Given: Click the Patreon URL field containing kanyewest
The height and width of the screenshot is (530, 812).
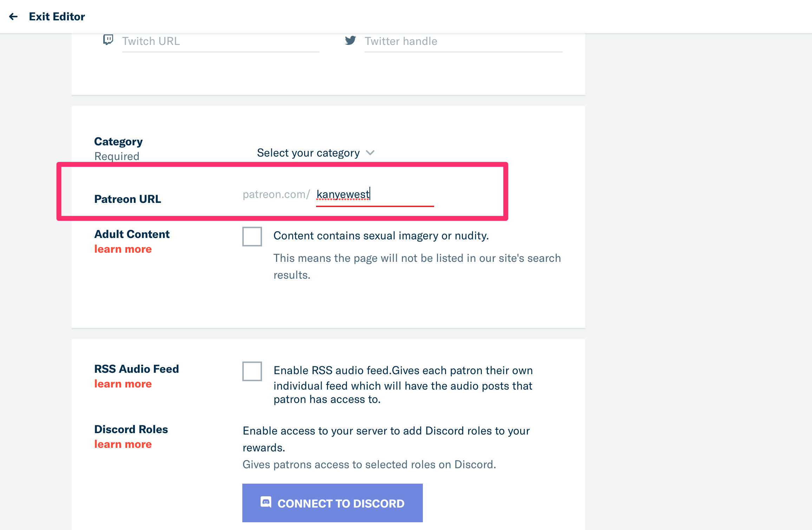Looking at the screenshot, I should coord(374,194).
